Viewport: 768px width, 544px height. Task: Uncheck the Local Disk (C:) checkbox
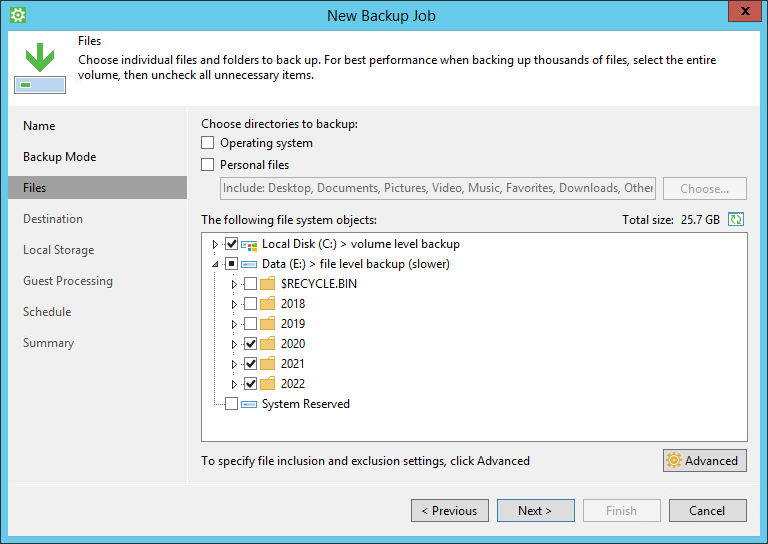231,244
